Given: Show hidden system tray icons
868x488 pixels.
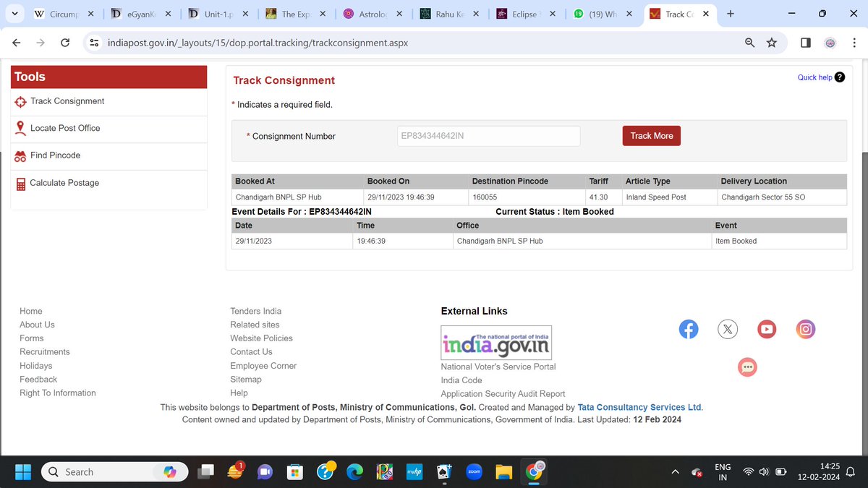Looking at the screenshot, I should 676,472.
